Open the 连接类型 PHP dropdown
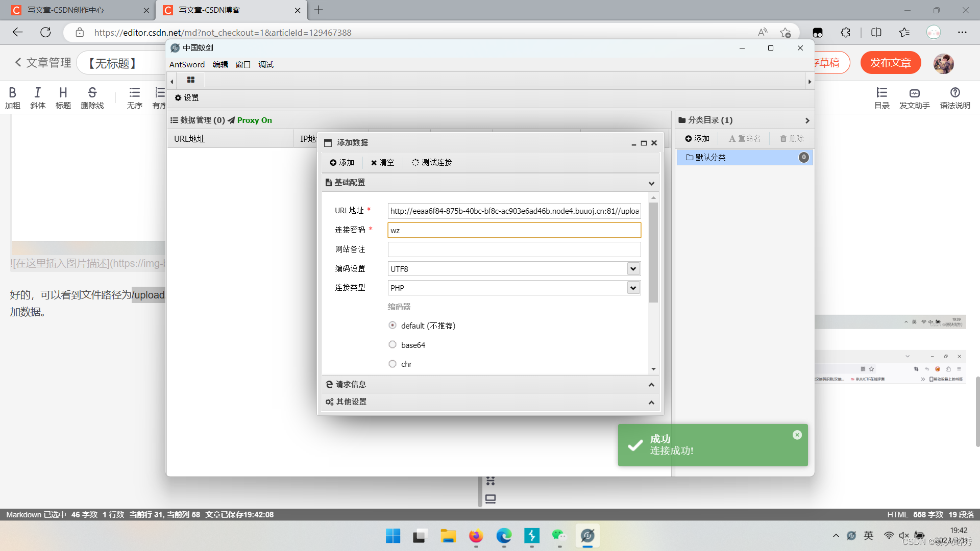Viewport: 980px width, 551px height. point(633,288)
